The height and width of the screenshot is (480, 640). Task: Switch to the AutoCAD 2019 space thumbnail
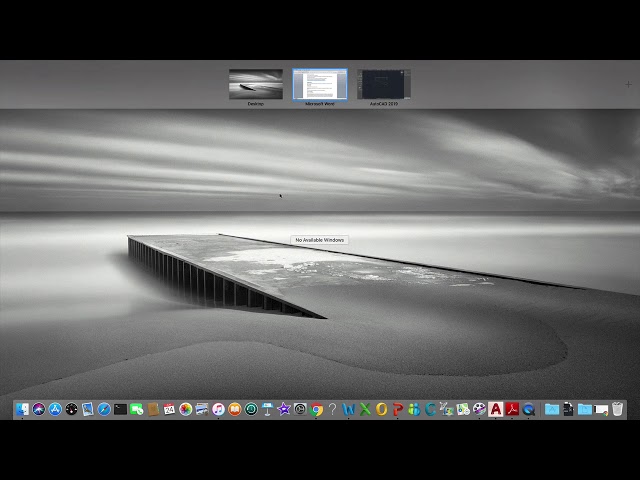(384, 84)
